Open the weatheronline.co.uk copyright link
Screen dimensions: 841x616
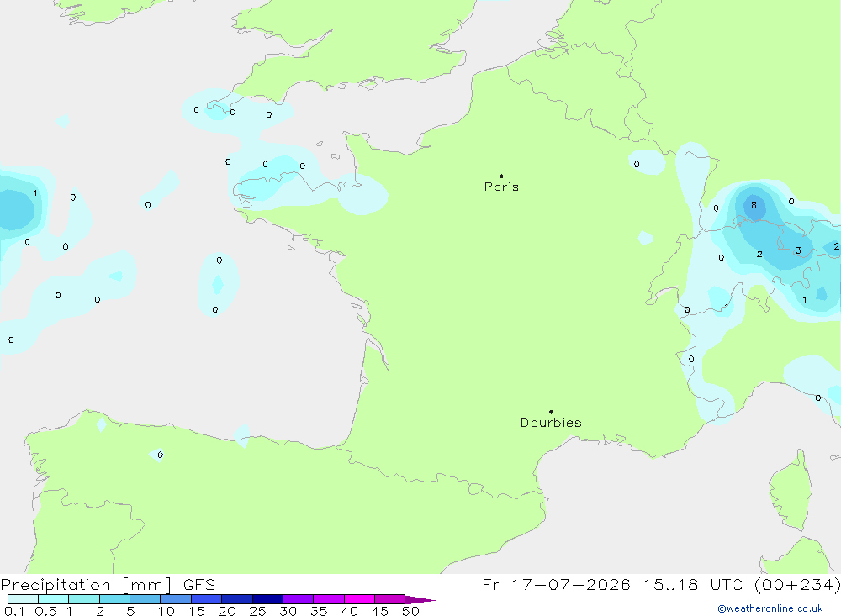pyautogui.click(x=770, y=608)
